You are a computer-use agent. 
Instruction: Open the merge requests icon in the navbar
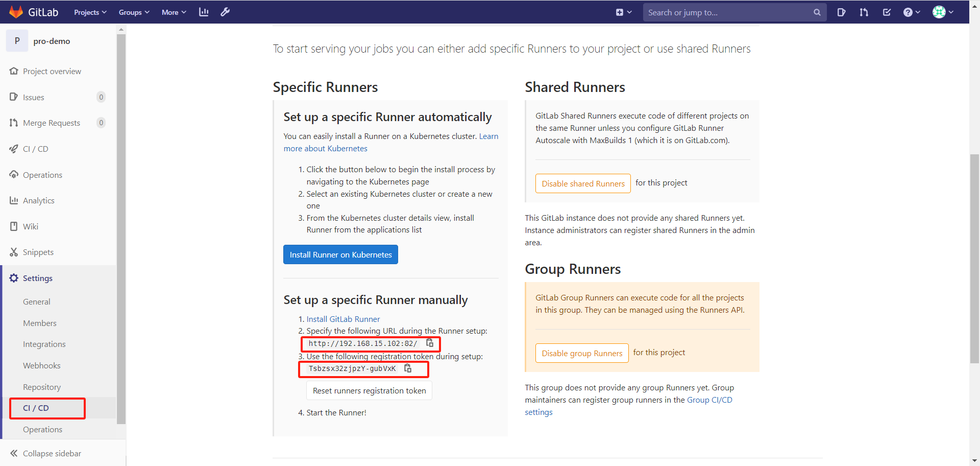click(864, 12)
